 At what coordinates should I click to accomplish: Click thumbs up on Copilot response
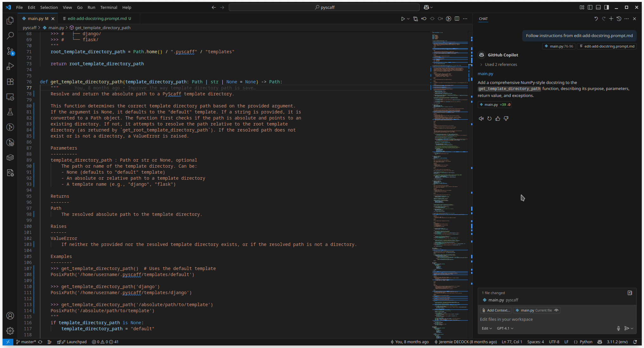(x=498, y=119)
